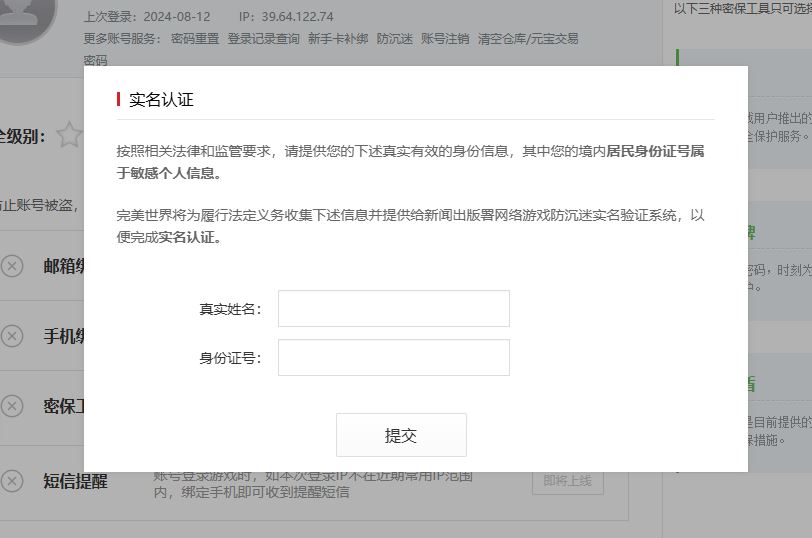Click the 即将上线 button
This screenshot has height=538, width=812.
(x=567, y=481)
